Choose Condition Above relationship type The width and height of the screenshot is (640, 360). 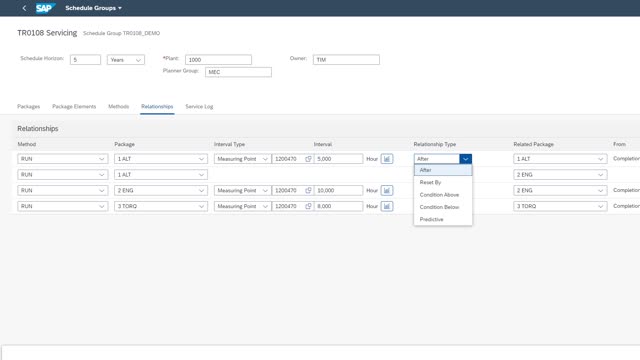[x=443, y=195]
